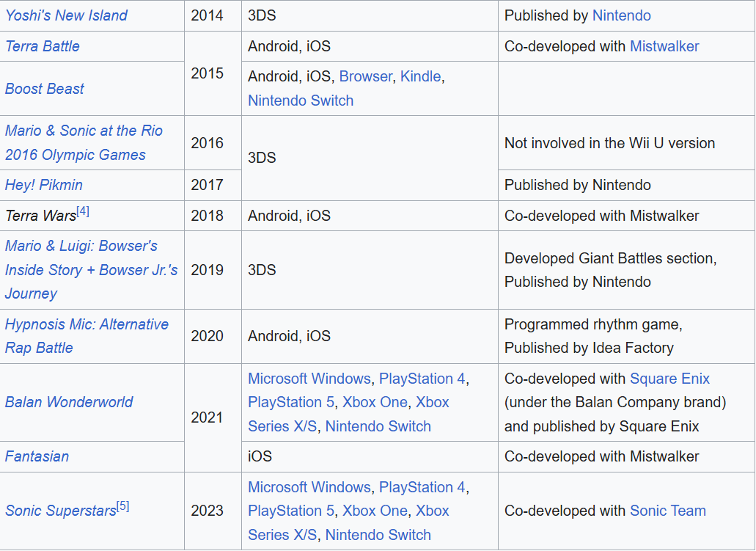Select 'Not involved in the Wii U version' note

coord(609,143)
